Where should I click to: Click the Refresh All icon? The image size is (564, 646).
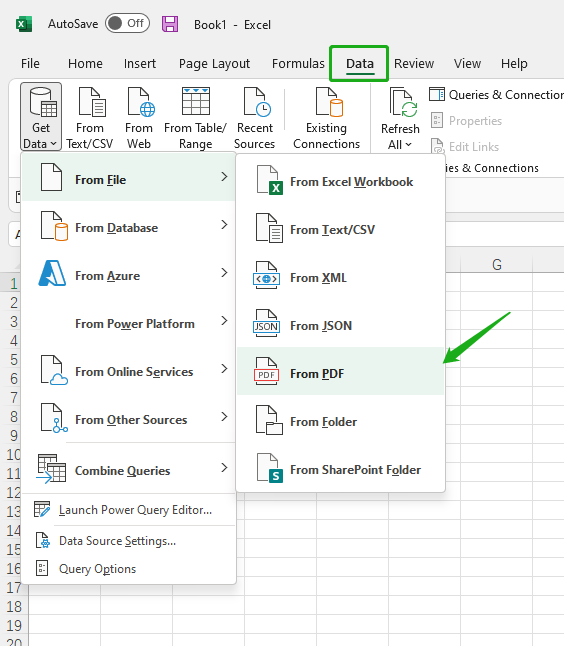[x=403, y=103]
